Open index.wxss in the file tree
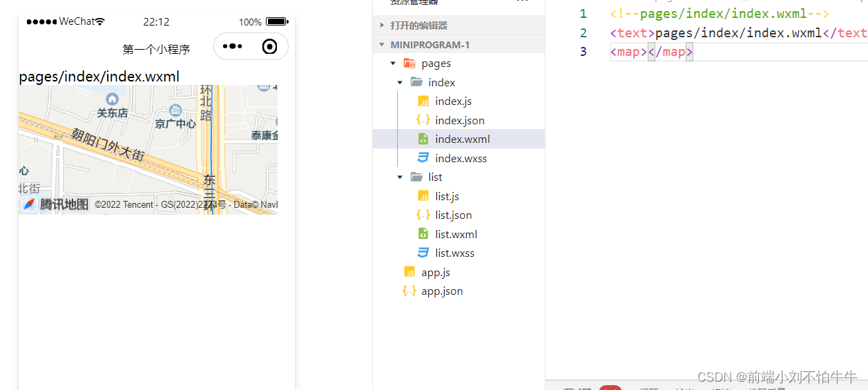868x390 pixels. click(461, 158)
